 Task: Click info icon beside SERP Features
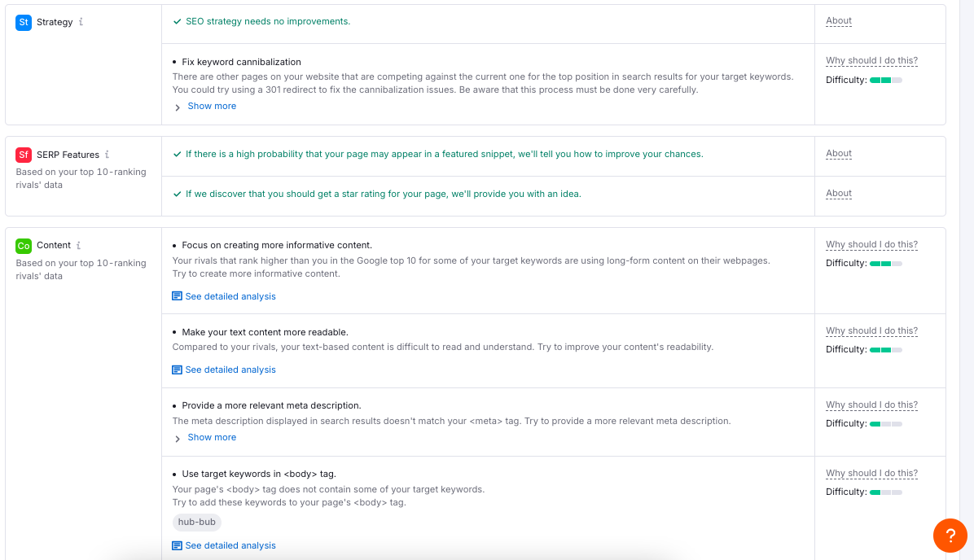[x=107, y=155]
